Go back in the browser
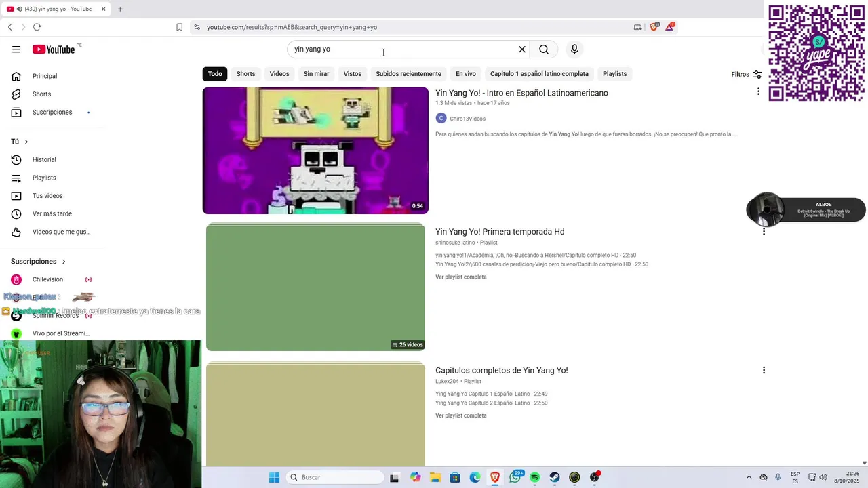Image resolution: width=868 pixels, height=488 pixels. pos(9,27)
